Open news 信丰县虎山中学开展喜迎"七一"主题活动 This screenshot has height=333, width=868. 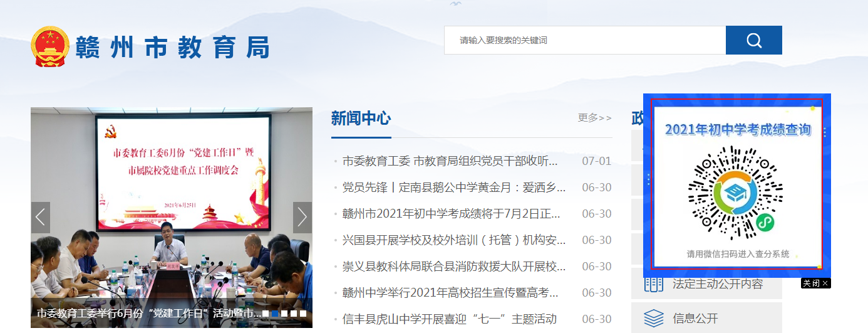[450, 319]
